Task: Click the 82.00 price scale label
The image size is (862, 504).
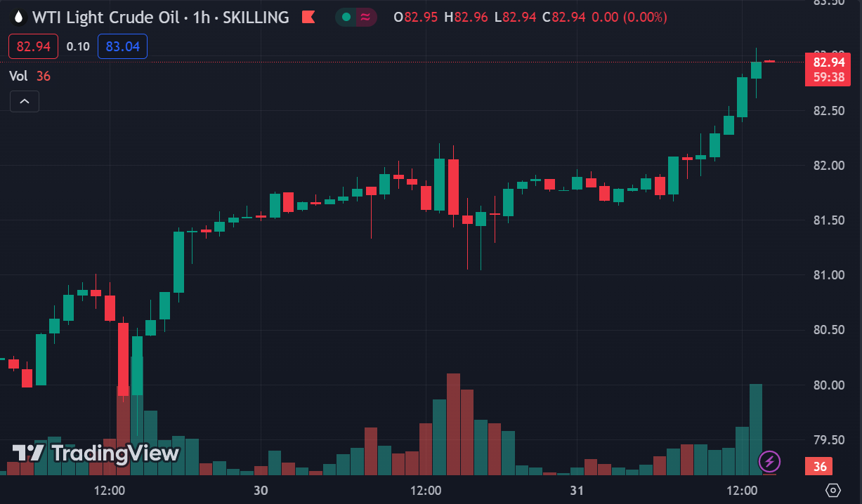Action: [x=828, y=166]
